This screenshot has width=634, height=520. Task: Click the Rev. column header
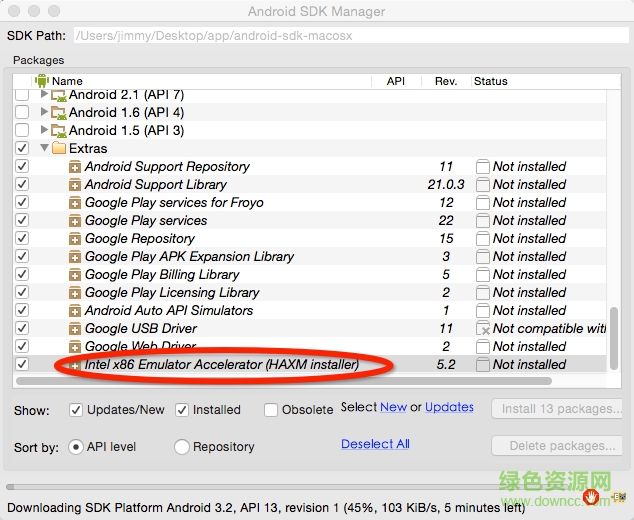point(446,81)
